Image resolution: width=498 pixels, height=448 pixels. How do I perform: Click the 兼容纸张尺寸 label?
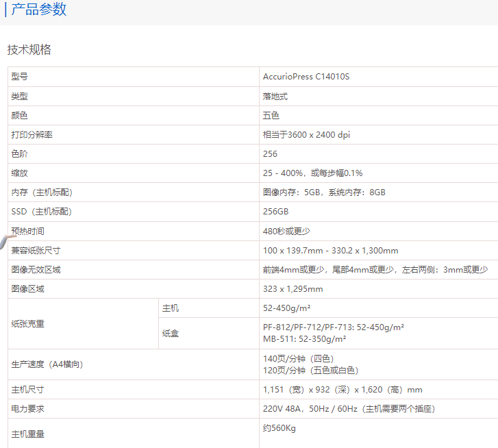tap(36, 251)
